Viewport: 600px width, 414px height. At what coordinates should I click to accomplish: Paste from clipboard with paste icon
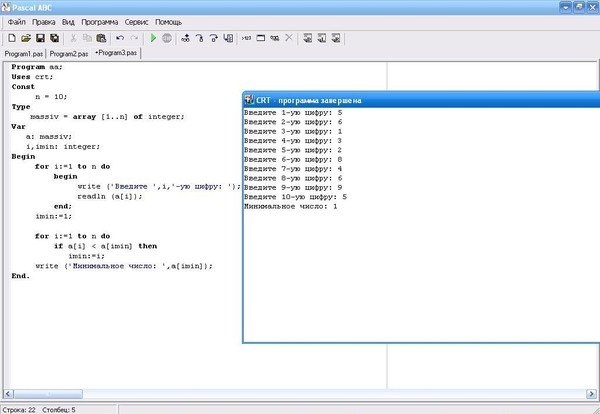tap(101, 38)
